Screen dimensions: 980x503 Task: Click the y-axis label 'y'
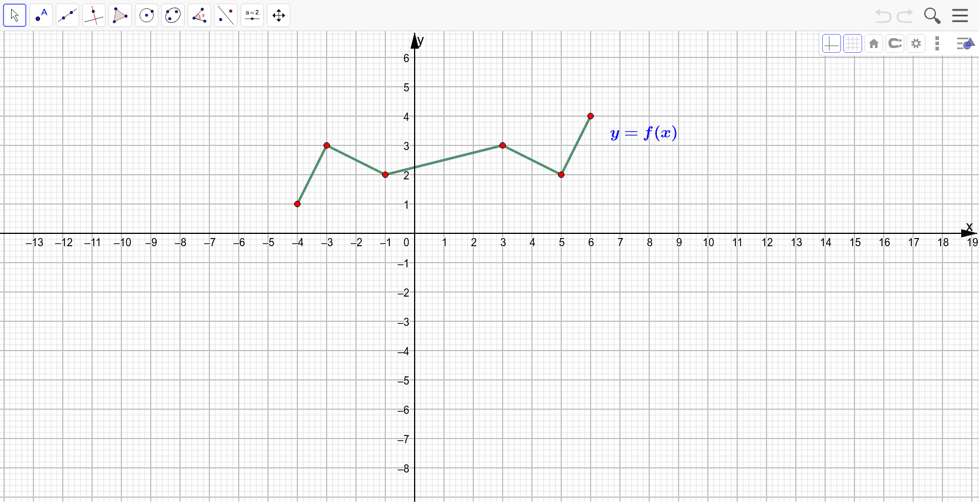click(x=421, y=40)
